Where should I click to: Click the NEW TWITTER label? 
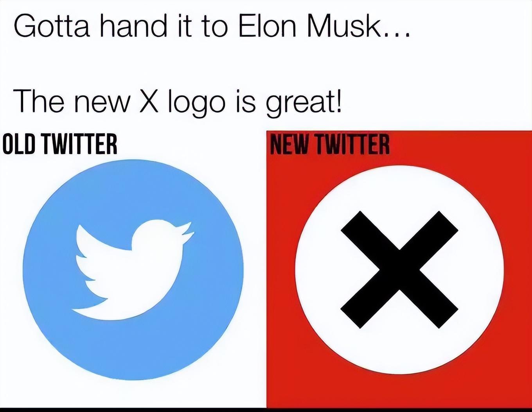point(330,144)
